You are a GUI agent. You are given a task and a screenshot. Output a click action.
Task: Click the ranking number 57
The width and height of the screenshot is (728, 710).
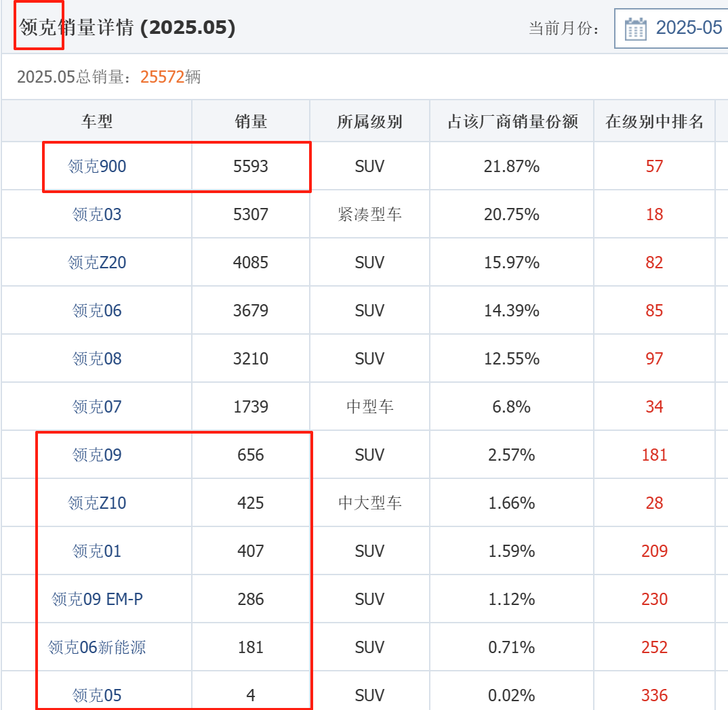[654, 166]
